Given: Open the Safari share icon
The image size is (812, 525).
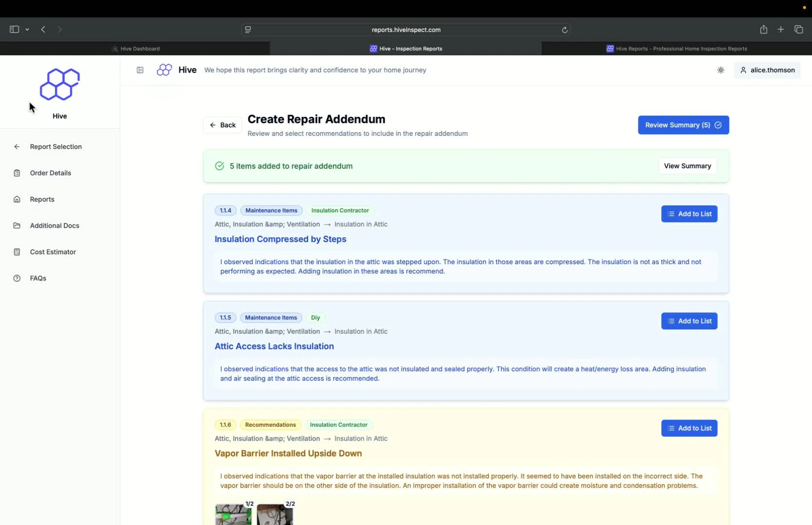Looking at the screenshot, I should click(x=763, y=29).
